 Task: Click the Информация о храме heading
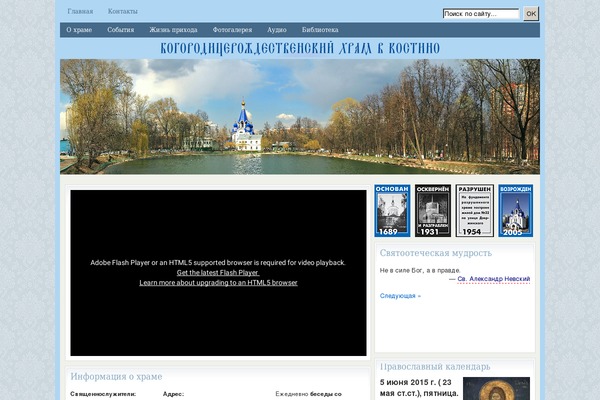coord(116,377)
